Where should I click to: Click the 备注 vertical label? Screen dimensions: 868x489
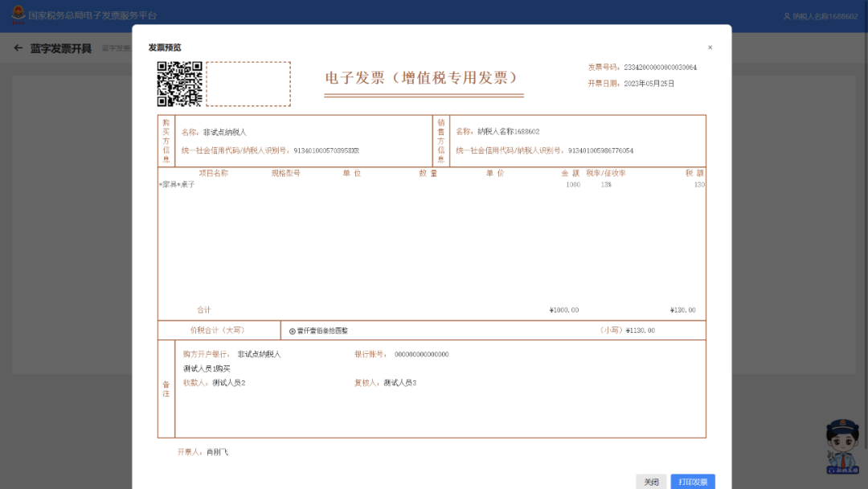point(166,388)
